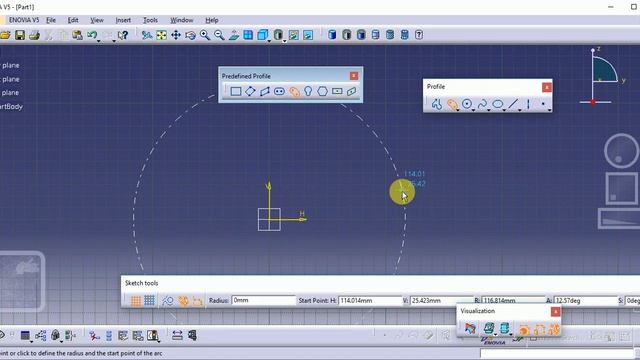Click the Fly mode icon
The image size is (640, 360).
point(147,35)
